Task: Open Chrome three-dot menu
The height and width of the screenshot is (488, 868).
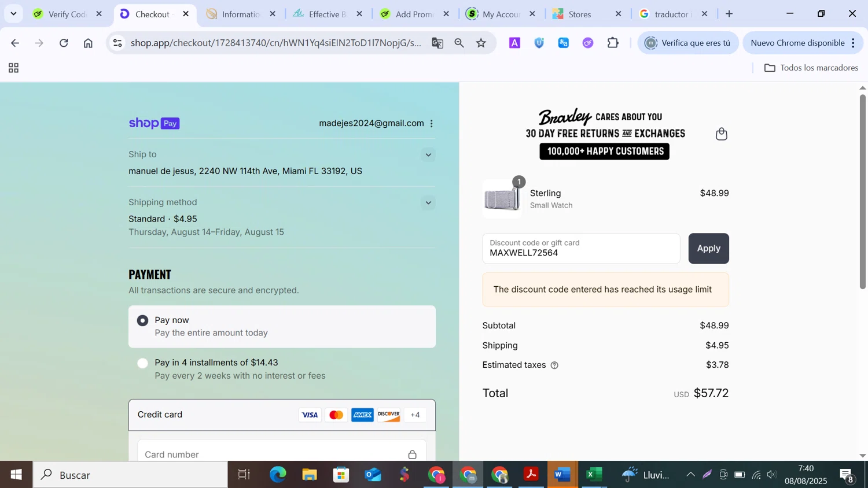Action: point(854,43)
